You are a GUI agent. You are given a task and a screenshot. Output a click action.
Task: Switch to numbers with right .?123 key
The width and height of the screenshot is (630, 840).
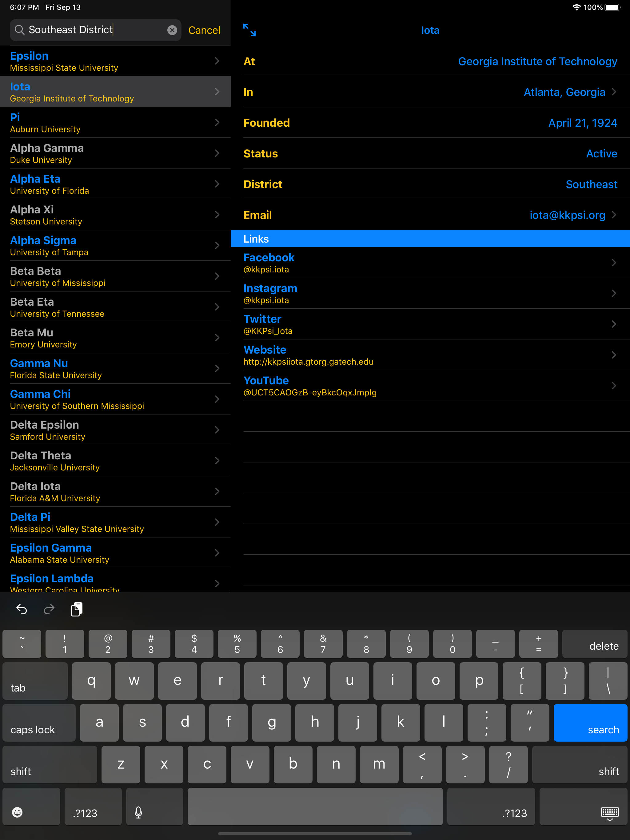491,806
